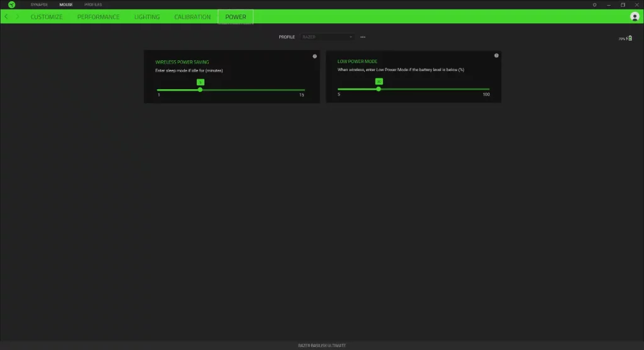Screen dimensions: 644x350
Task: Click the Low Power Mode slider handle
Action: coord(379,89)
